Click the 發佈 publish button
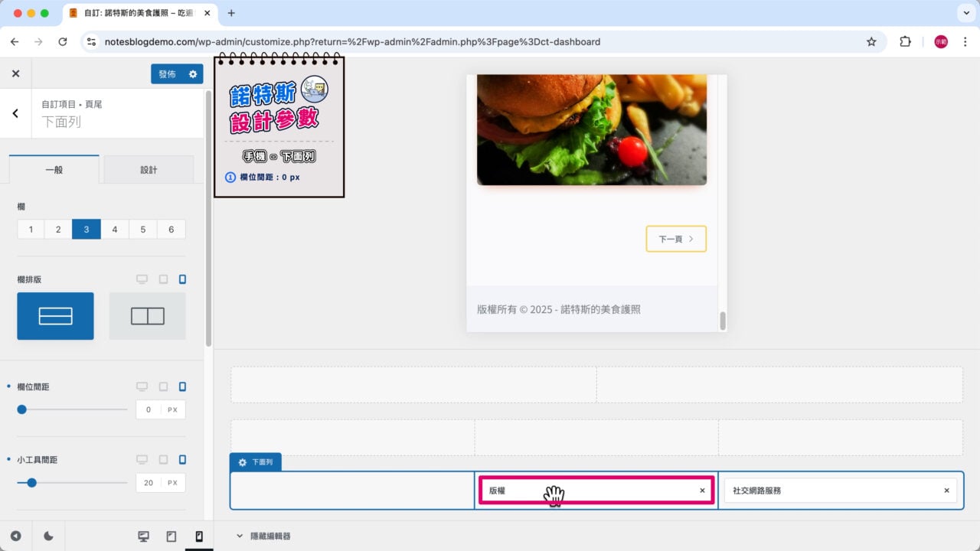This screenshot has width=980, height=551. (x=167, y=74)
